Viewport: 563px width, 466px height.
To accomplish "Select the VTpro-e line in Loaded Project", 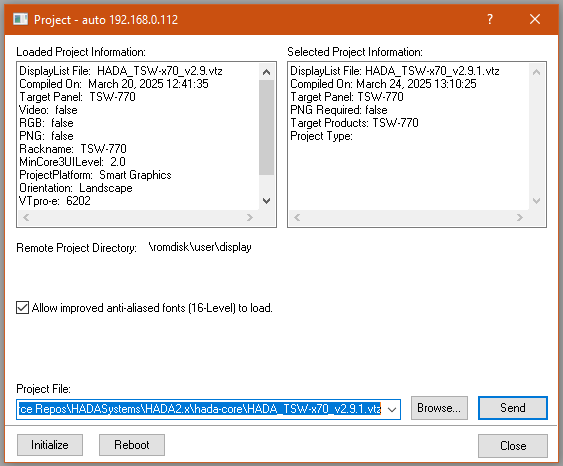I will [55, 201].
